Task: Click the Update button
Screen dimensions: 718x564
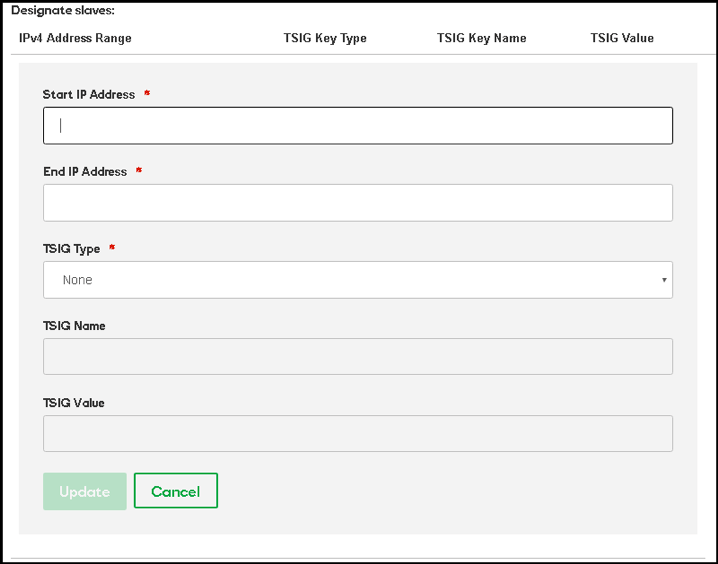Action: point(85,491)
